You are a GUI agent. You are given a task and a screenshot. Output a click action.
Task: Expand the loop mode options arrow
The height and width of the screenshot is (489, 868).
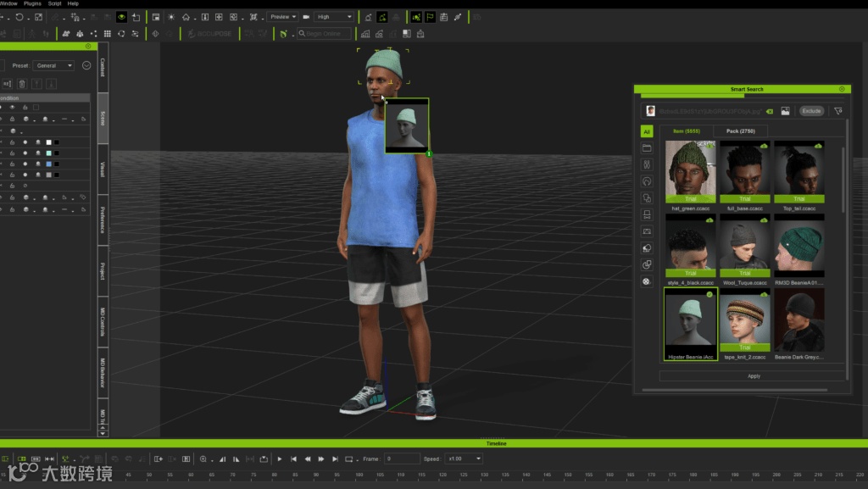tap(358, 460)
